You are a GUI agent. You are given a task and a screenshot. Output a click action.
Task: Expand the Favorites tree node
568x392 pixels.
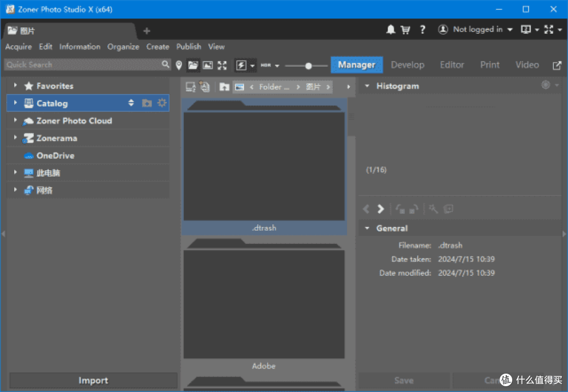click(15, 85)
